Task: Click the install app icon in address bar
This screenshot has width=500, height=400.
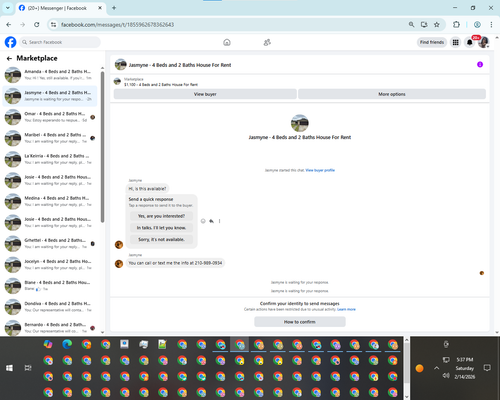Action: click(424, 25)
